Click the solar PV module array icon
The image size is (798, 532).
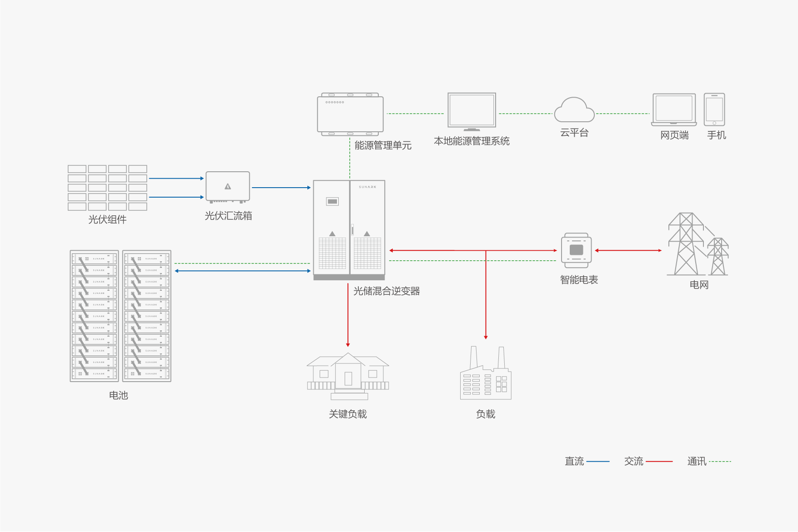107,188
